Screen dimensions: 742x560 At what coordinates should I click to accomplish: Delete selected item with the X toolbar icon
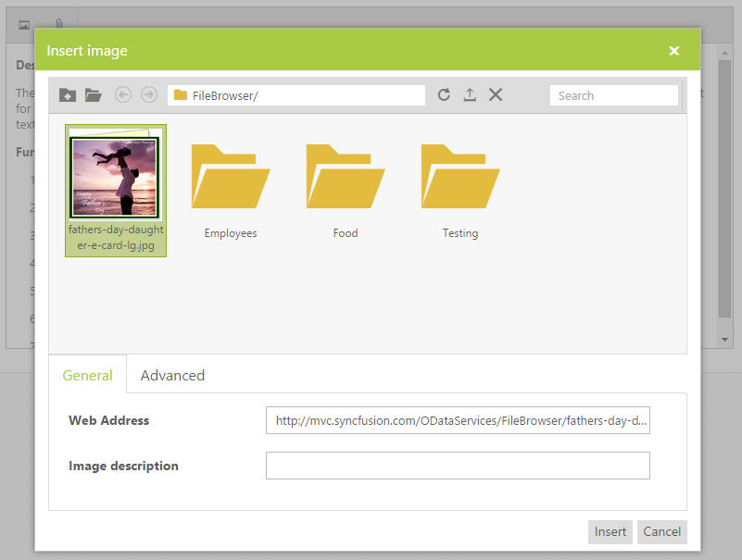click(x=496, y=94)
